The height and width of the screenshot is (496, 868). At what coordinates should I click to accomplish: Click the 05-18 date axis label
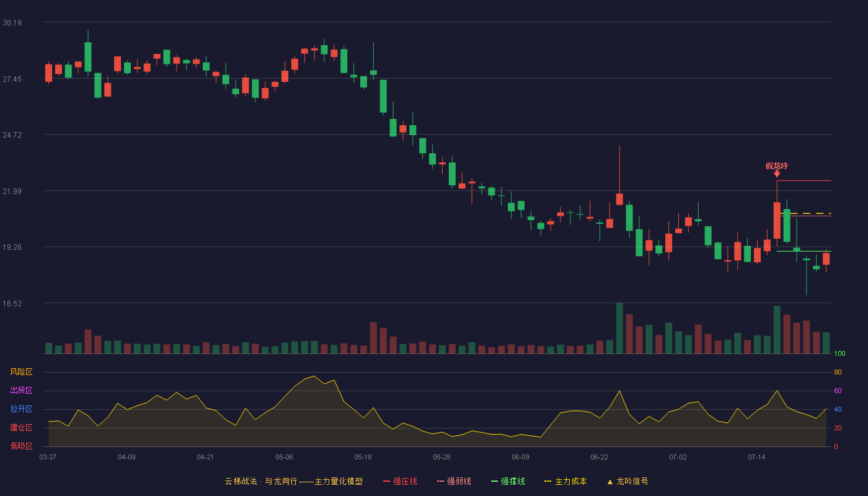363,457
